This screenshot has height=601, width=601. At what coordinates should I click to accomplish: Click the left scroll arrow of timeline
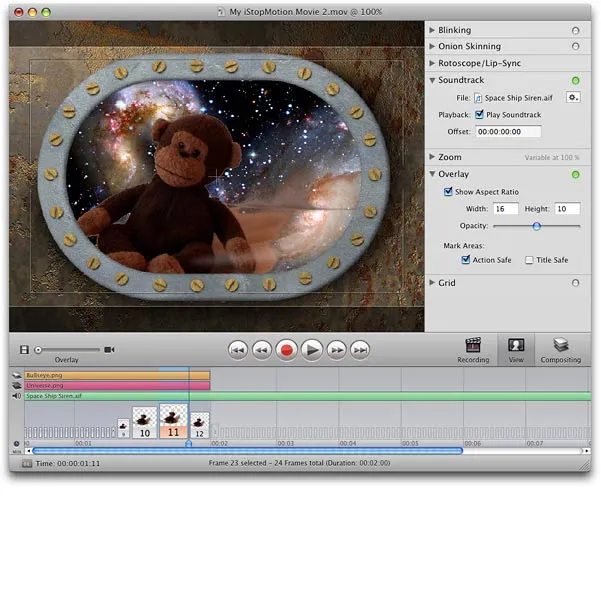point(29,451)
